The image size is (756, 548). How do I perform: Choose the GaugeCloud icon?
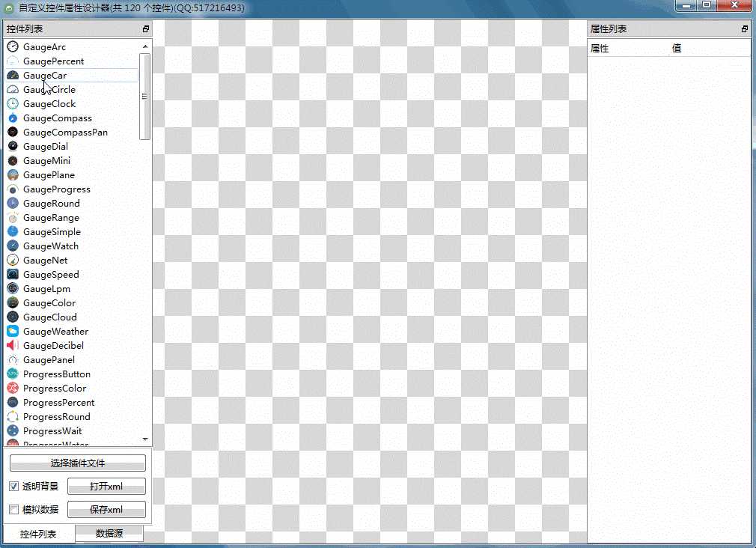13,317
